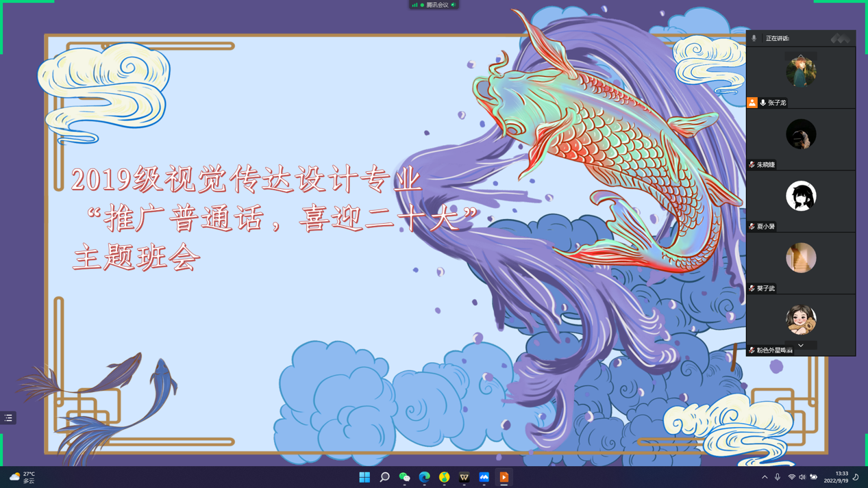Open Microsoft Edge from the taskbar

pyautogui.click(x=424, y=477)
